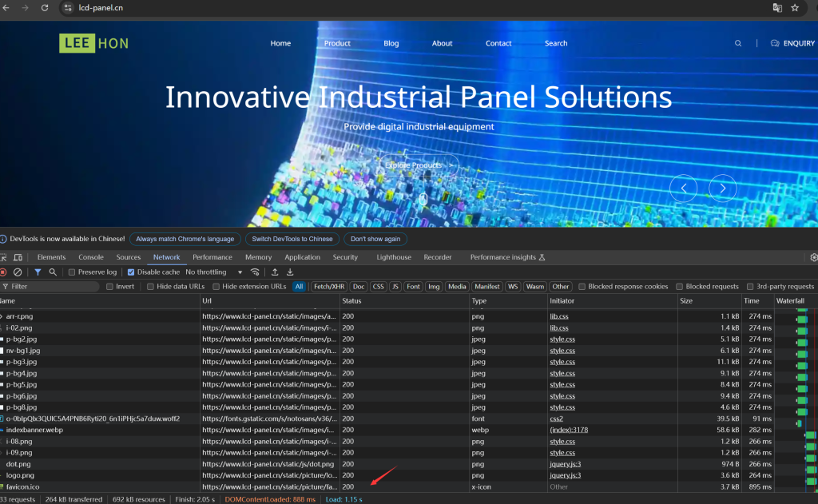
Task: Open DevTools settings gear
Action: click(813, 257)
